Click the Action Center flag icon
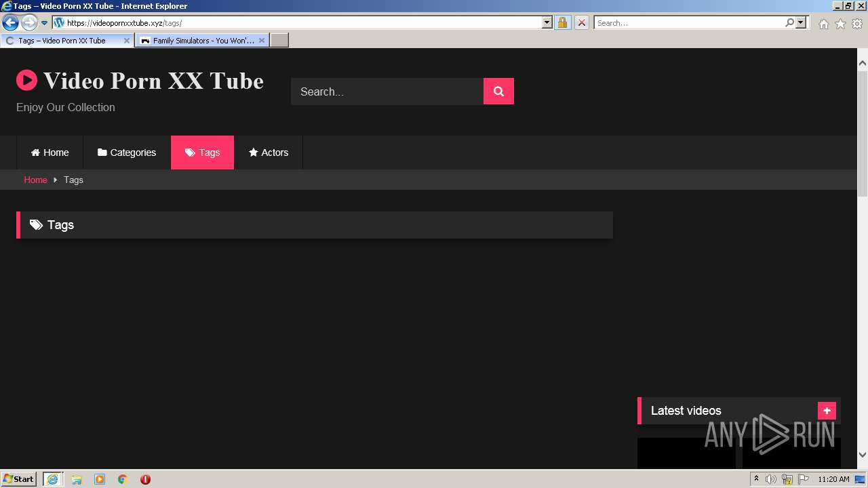Image resolution: width=868 pixels, height=488 pixels. point(804,479)
